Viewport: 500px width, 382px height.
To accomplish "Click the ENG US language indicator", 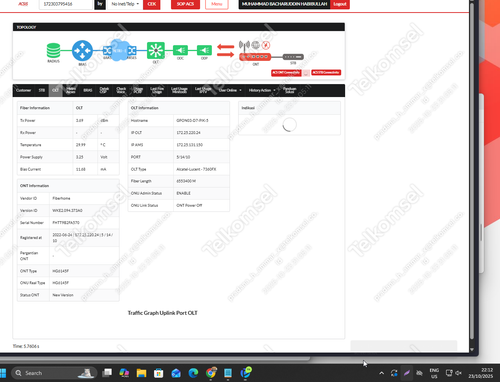I will pyautogui.click(x=434, y=373).
